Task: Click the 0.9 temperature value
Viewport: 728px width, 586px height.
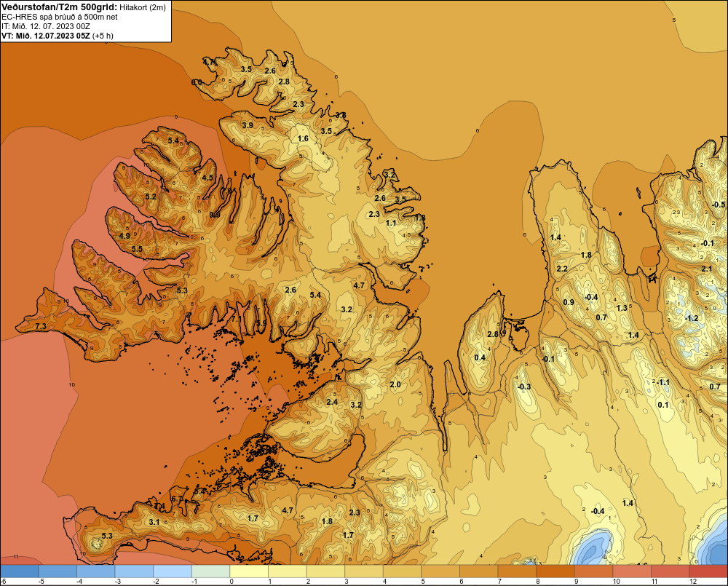Action: 569,302
